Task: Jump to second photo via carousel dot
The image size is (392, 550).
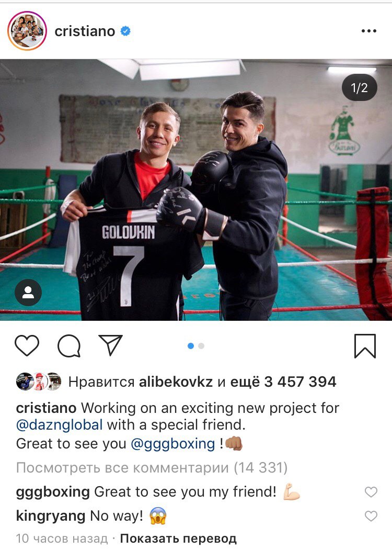Action: pos(201,346)
